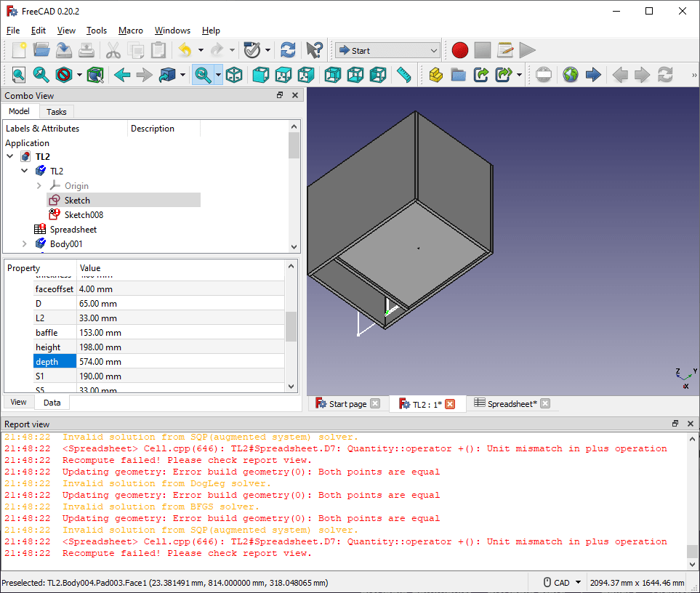Click the depth value 574.00 mm
This screenshot has height=593, width=700.
[180, 361]
